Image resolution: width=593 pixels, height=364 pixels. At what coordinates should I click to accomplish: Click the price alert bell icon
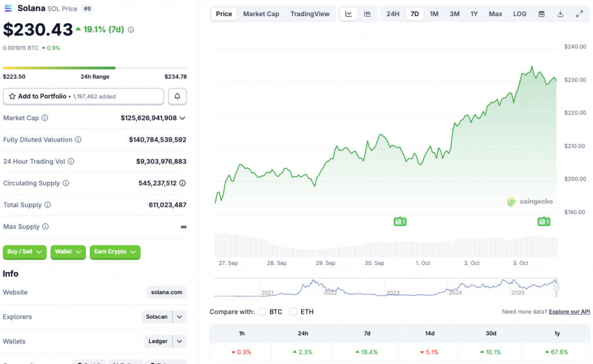click(177, 96)
